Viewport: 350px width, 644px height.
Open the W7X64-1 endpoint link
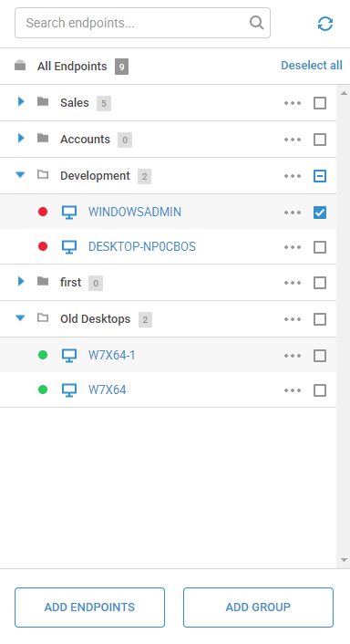pyautogui.click(x=111, y=355)
